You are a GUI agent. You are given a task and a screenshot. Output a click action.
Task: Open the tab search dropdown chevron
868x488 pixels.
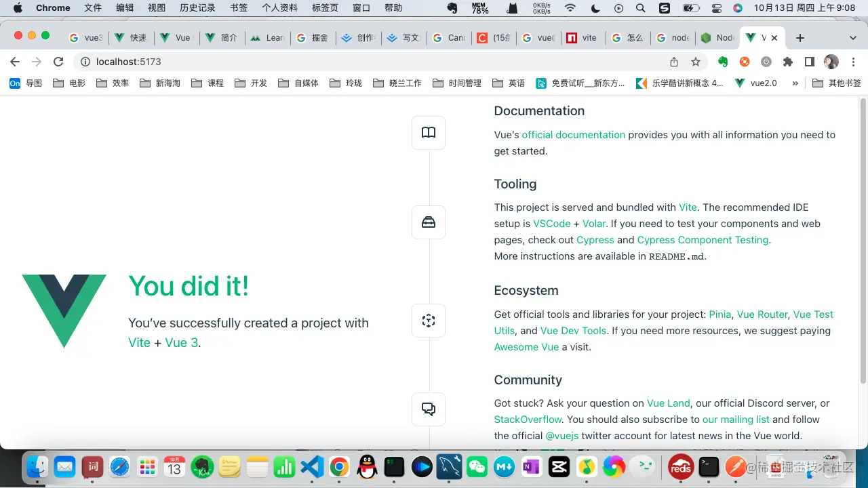click(853, 38)
